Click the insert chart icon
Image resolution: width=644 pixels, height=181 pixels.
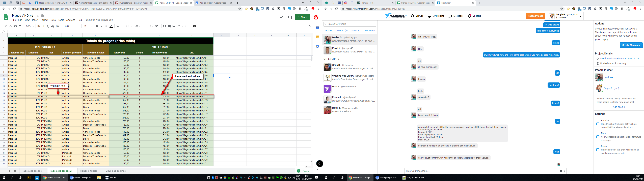(174, 26)
